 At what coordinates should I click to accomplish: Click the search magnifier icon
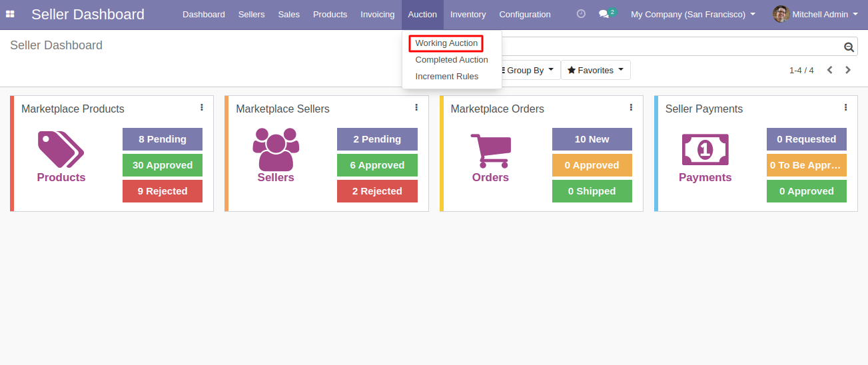tap(849, 47)
